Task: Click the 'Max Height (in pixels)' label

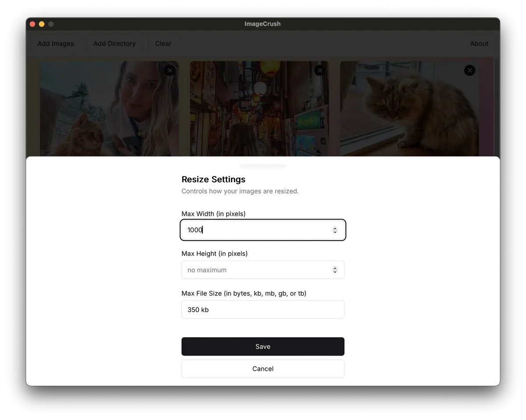Action: pos(215,254)
